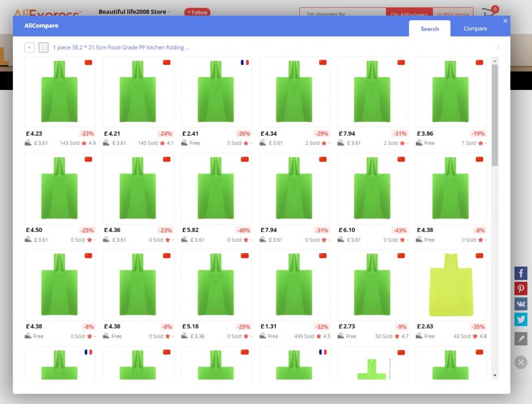Open the yellow £2.63 cutting board
Image resolution: width=532 pixels, height=404 pixels.
(450, 285)
